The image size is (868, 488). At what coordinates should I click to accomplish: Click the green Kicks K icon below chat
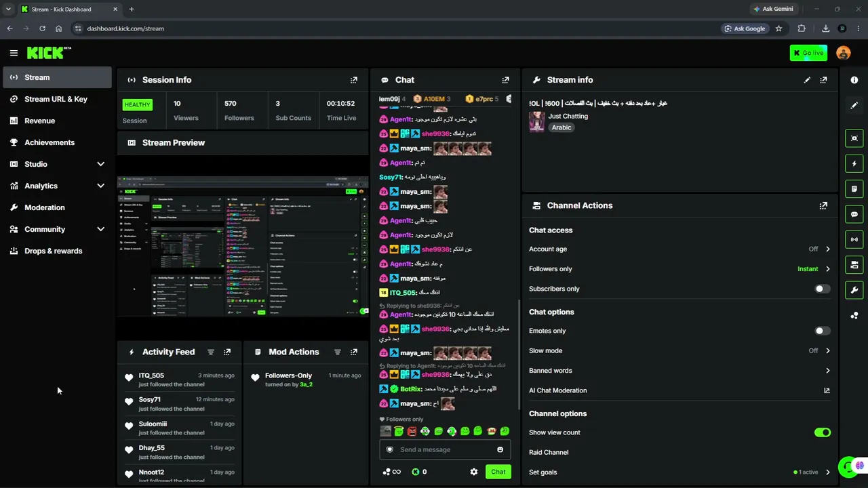(x=416, y=472)
